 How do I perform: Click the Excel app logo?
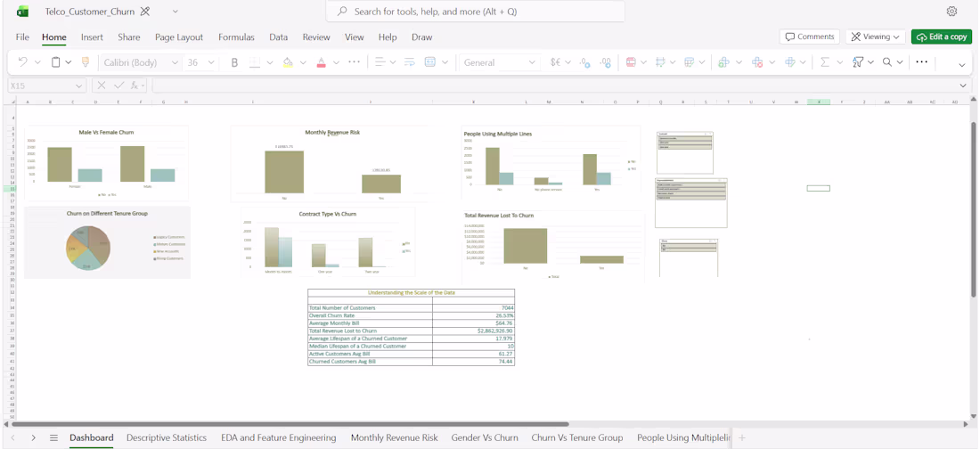(22, 12)
